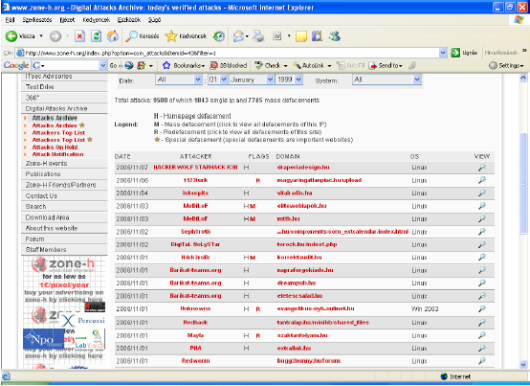
Task: Click the scrollbar down arrow
Action: pos(523,364)
